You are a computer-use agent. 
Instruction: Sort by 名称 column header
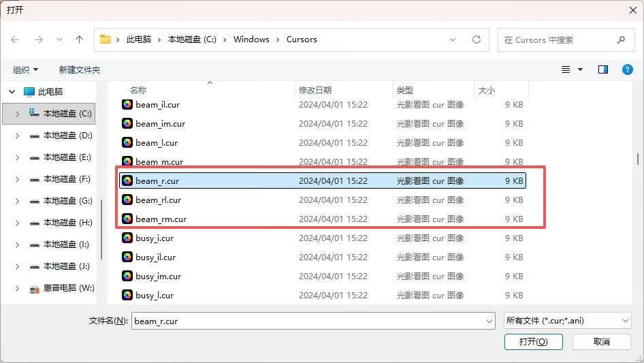pos(138,90)
